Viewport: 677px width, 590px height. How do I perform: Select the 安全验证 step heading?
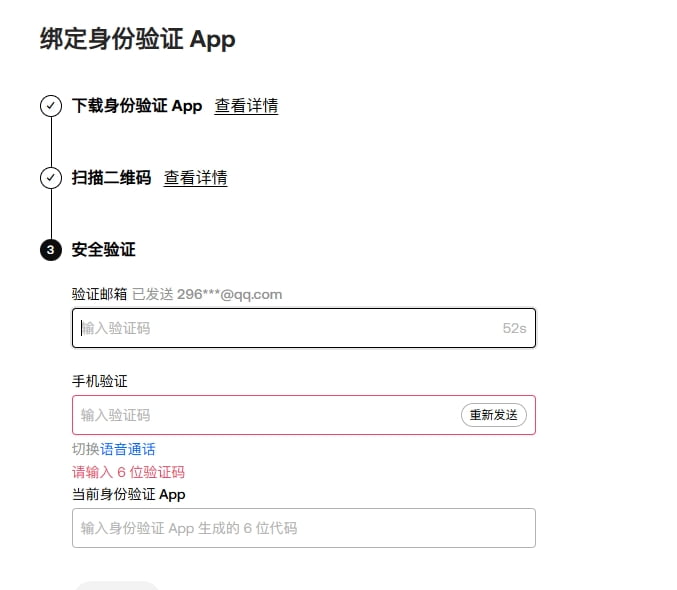[103, 250]
